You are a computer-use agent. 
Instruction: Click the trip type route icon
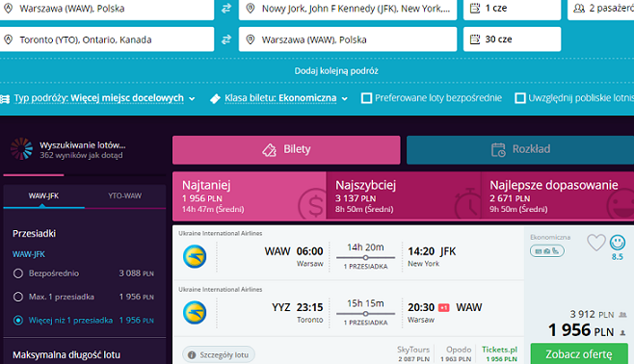(x=5, y=98)
